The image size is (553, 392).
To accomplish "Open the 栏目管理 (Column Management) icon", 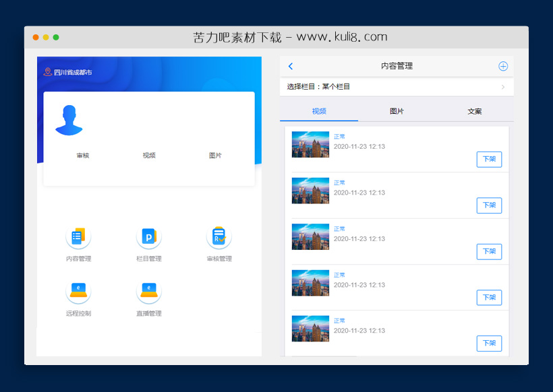I will pyautogui.click(x=148, y=236).
